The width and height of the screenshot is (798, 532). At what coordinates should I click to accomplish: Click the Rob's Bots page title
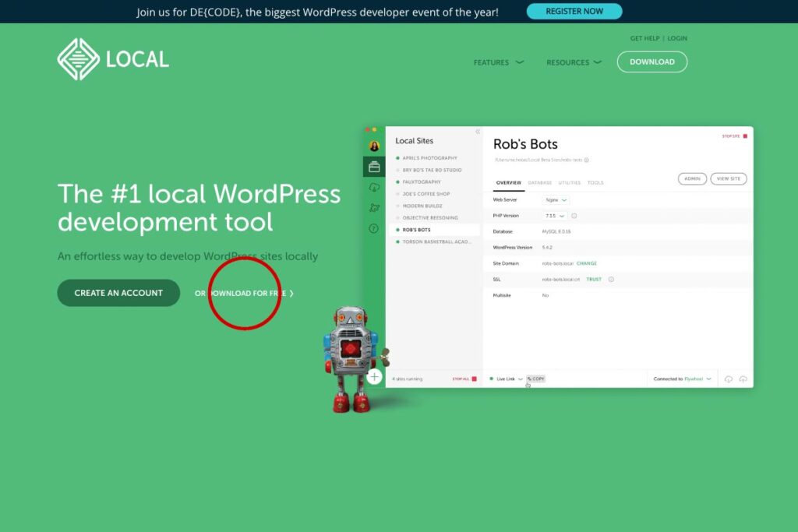(525, 144)
